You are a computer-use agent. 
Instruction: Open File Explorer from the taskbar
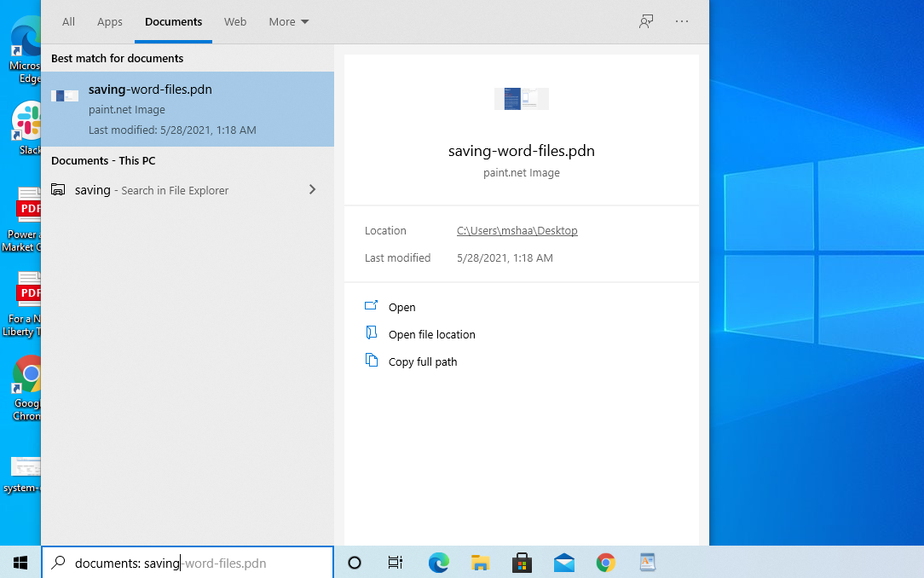[481, 563]
